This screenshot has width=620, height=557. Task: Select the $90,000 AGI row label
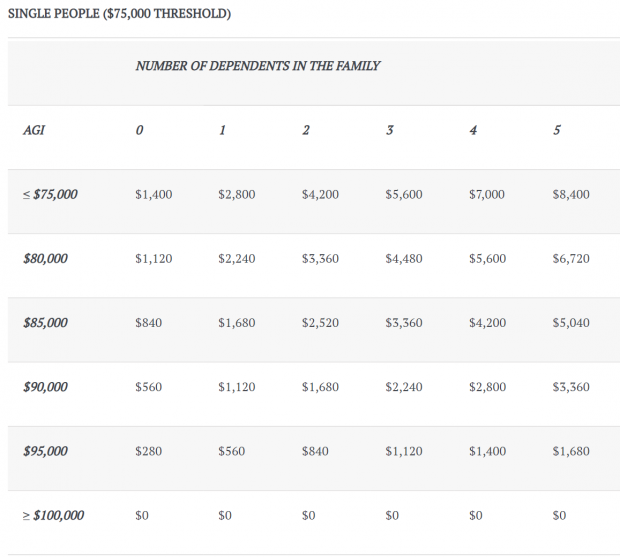pos(45,387)
